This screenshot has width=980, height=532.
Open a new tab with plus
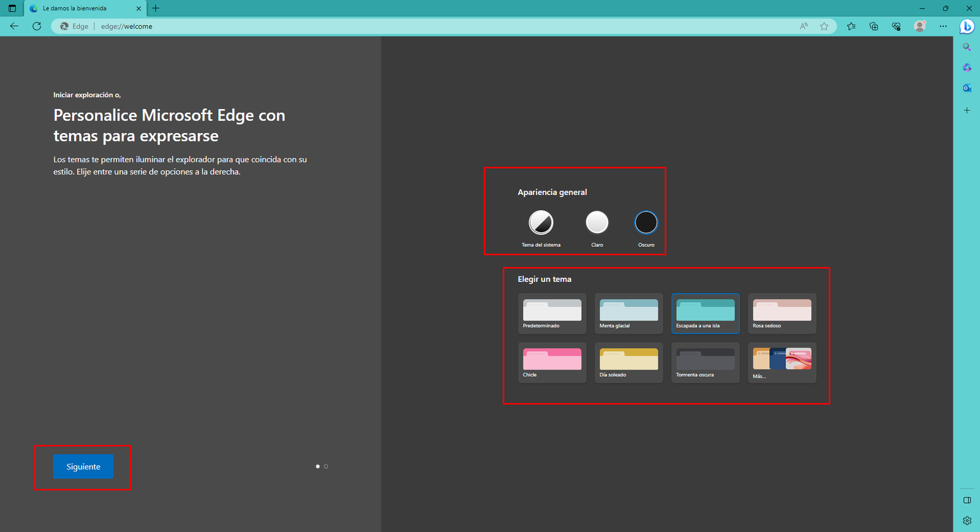pos(156,9)
